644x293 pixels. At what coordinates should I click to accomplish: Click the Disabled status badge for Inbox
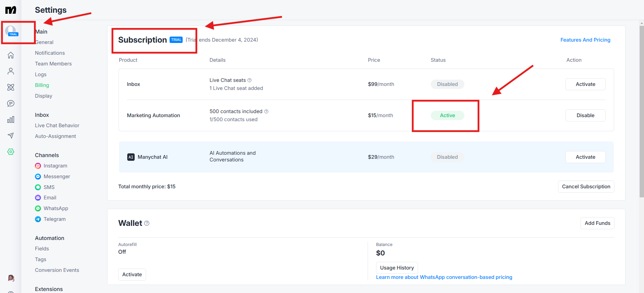tap(447, 84)
